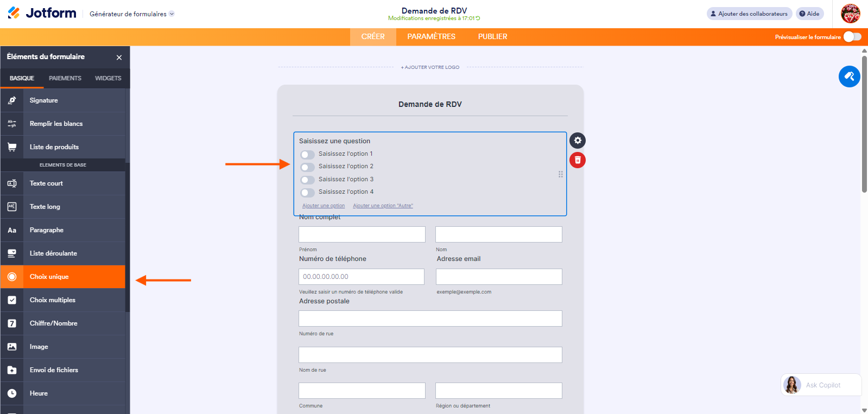Click Ajouter des collaborateurs button

tap(749, 14)
